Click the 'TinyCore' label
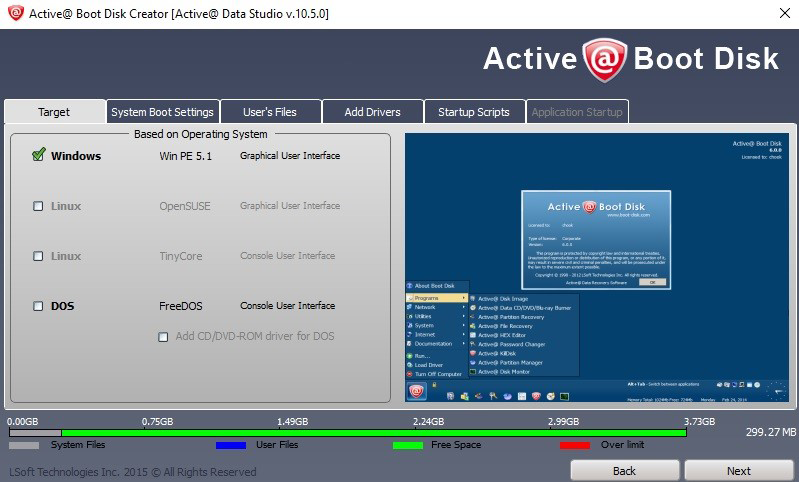The width and height of the screenshot is (799, 482). tap(181, 256)
